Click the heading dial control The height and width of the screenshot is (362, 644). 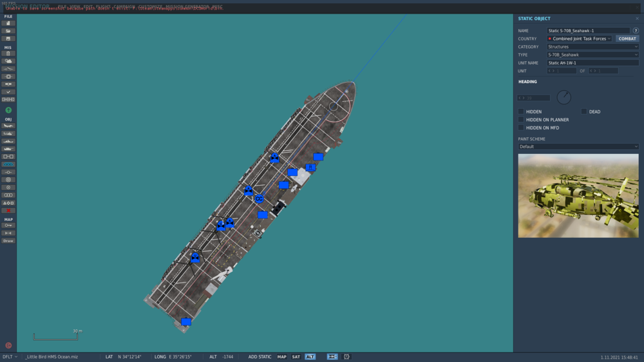click(564, 97)
